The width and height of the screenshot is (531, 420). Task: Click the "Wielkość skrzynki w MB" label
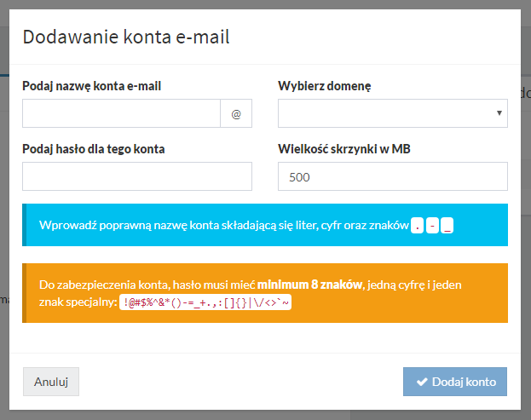click(345, 149)
